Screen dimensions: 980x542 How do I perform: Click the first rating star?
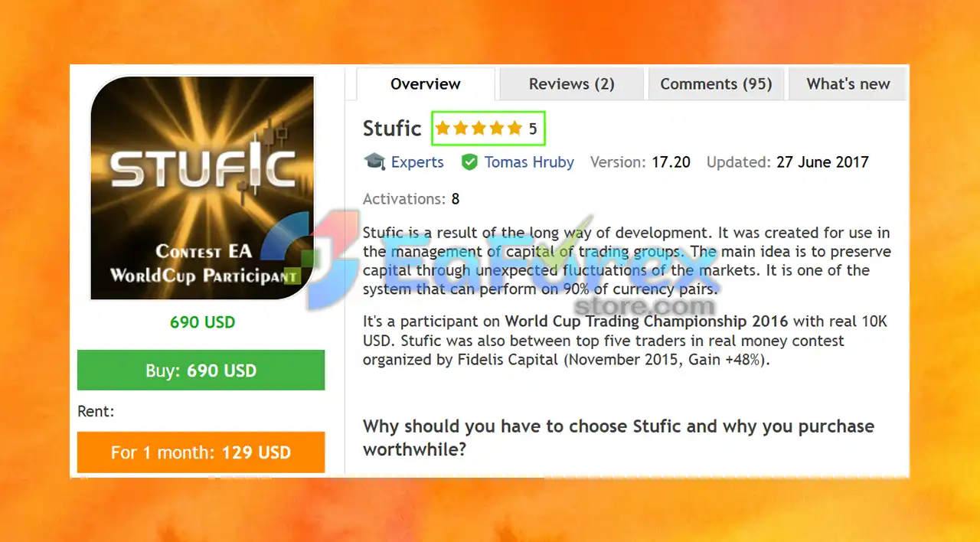tap(443, 129)
